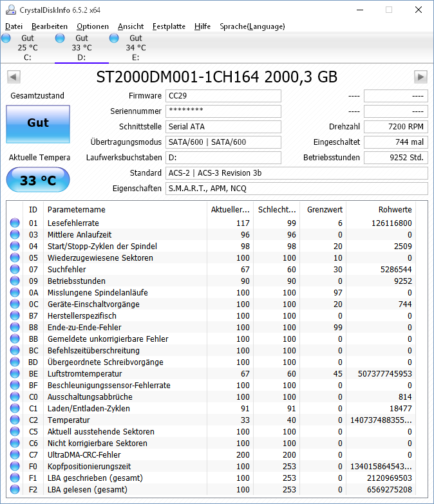Click the previous disk arrow button
This screenshot has width=434, height=504.
tap(14, 77)
